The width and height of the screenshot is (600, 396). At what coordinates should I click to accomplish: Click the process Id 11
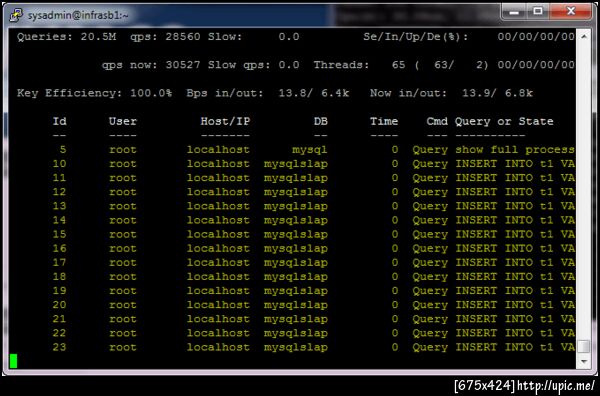coord(59,178)
